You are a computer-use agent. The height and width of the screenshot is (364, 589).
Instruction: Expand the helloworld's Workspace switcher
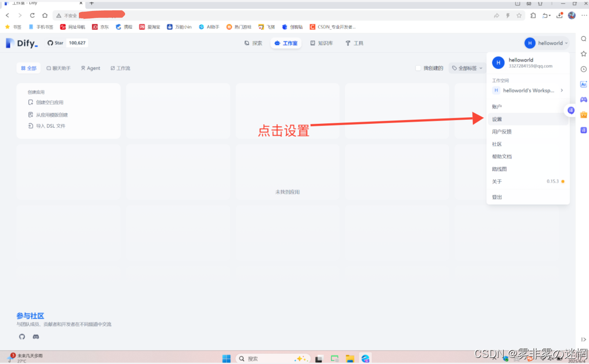[x=528, y=91]
